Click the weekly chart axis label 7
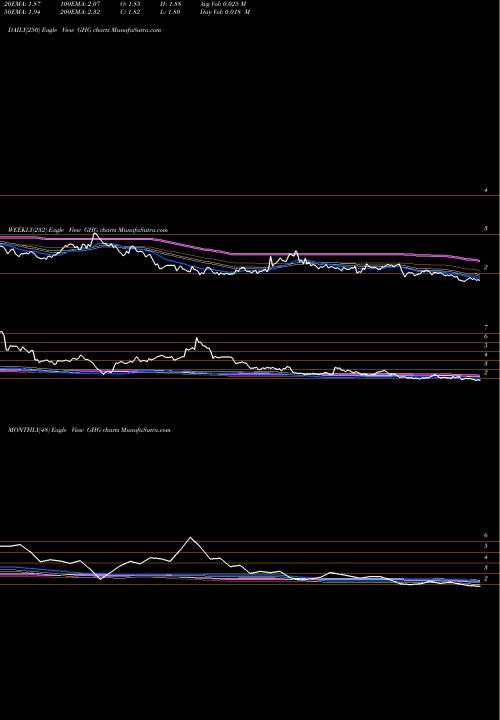 point(486,328)
